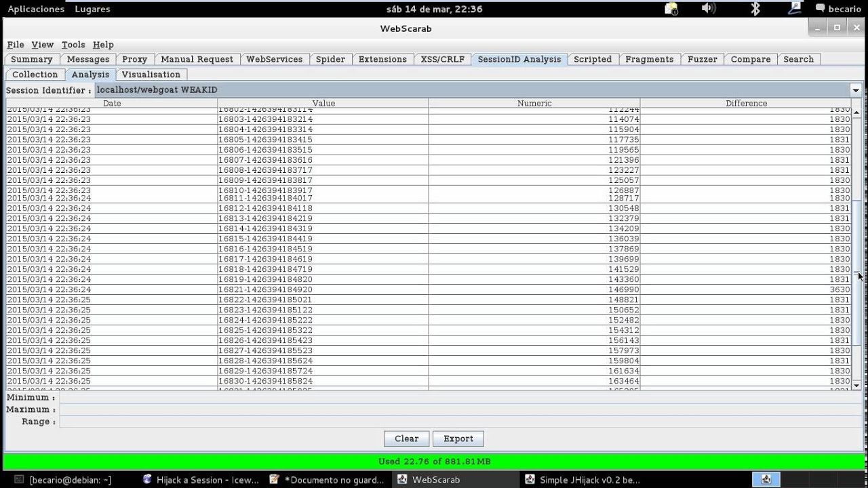Switch to unsaved Documento gedit window
868x488 pixels.
[328, 480]
